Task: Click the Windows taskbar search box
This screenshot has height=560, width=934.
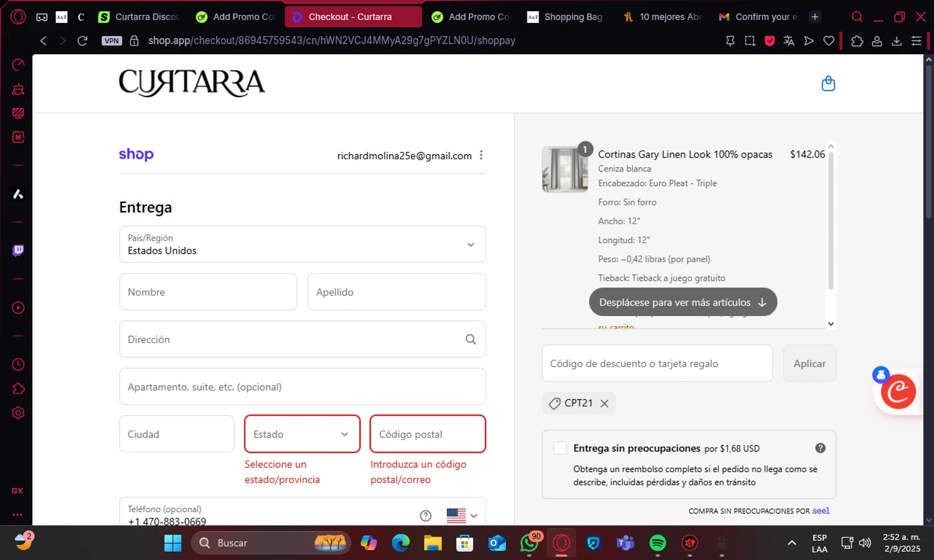Action: tap(271, 543)
